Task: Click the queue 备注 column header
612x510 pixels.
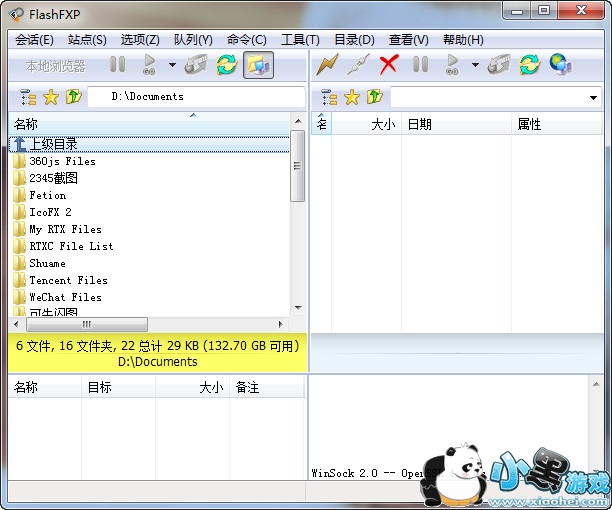Action: coord(267,387)
